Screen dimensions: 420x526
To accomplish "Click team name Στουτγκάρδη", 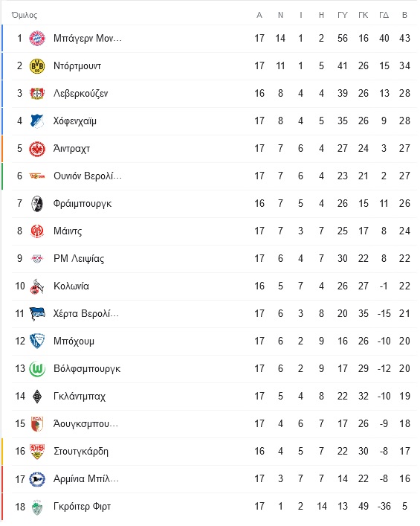I will [x=81, y=451].
